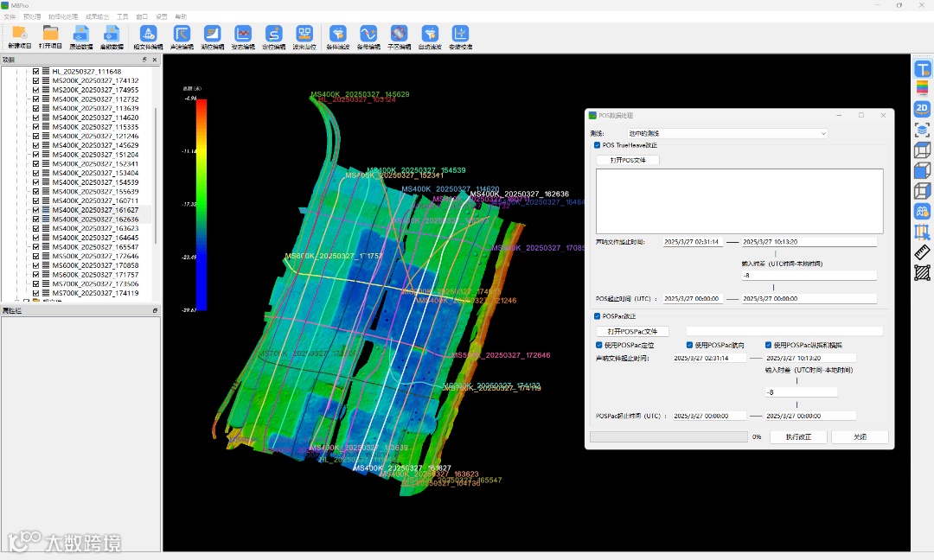This screenshot has height=560, width=934.
Task: Click the 条件滤波 filter icon
Action: pyautogui.click(x=338, y=37)
